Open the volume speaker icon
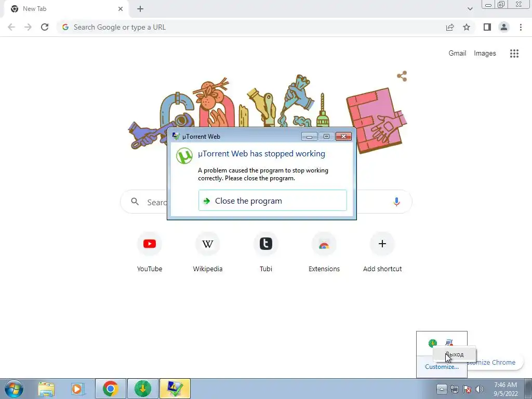Viewport: 532px width, 399px height. [x=480, y=389]
